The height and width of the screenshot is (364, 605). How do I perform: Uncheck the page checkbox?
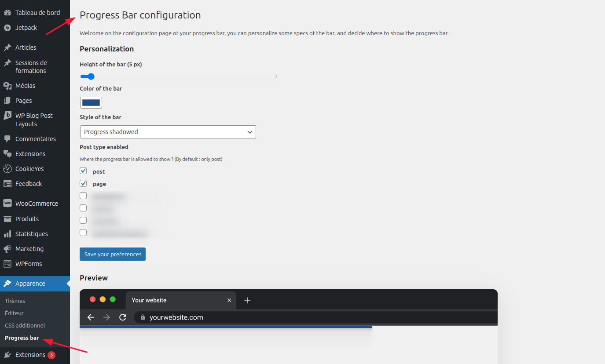83,183
